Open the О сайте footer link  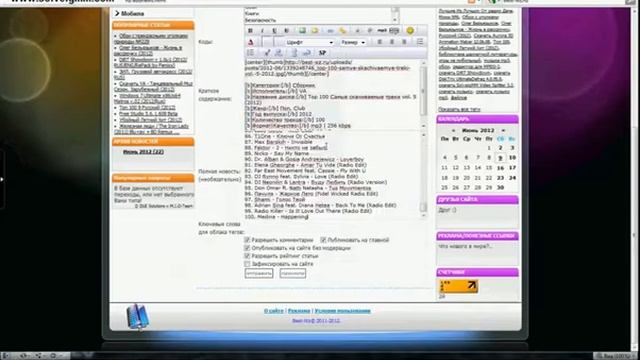point(273,311)
